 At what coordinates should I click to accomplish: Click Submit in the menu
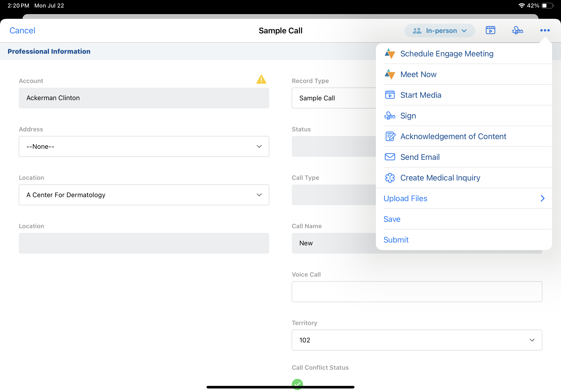pos(396,240)
